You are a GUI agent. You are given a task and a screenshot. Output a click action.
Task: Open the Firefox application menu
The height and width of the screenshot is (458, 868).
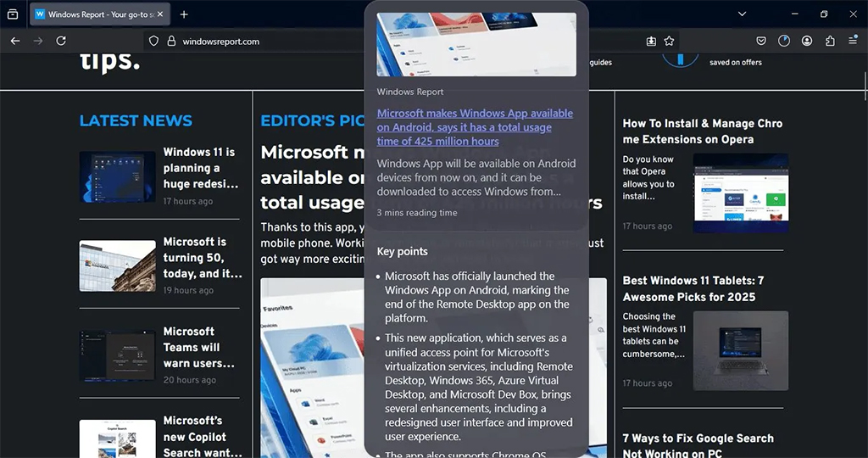853,41
